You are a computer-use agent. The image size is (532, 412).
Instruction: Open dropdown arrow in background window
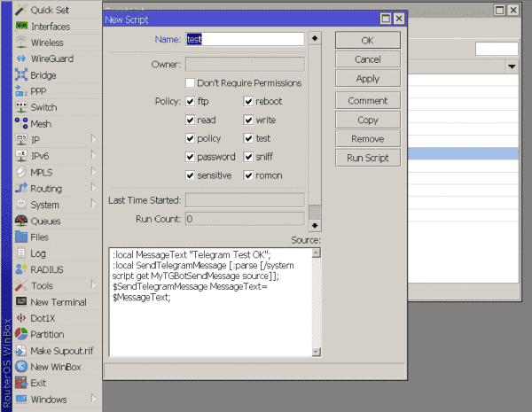point(512,66)
